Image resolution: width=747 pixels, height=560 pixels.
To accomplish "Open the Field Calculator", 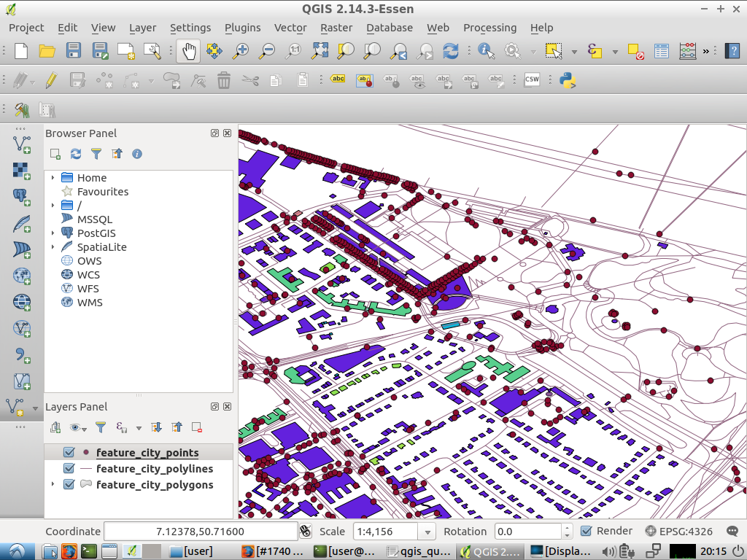I will pos(687,50).
